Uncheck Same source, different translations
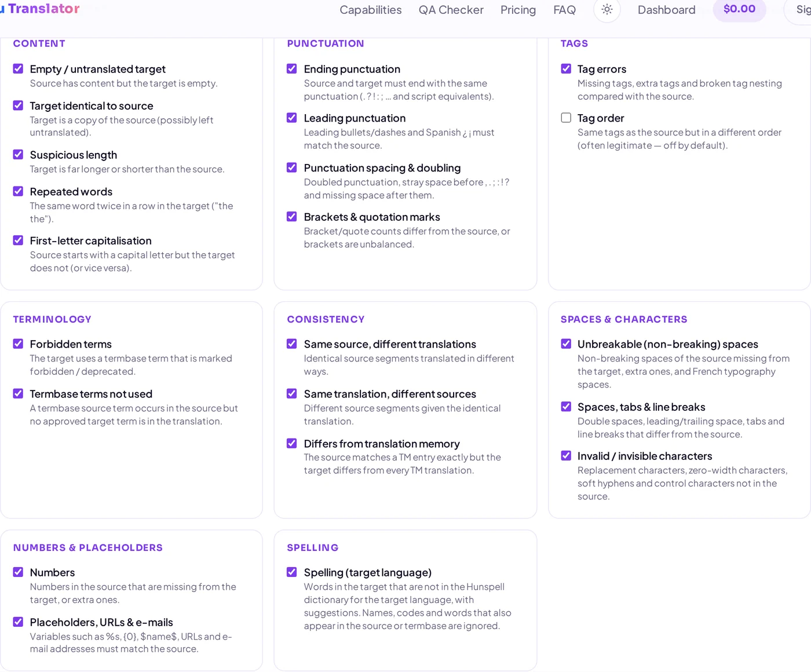The width and height of the screenshot is (811, 672). [x=292, y=344]
